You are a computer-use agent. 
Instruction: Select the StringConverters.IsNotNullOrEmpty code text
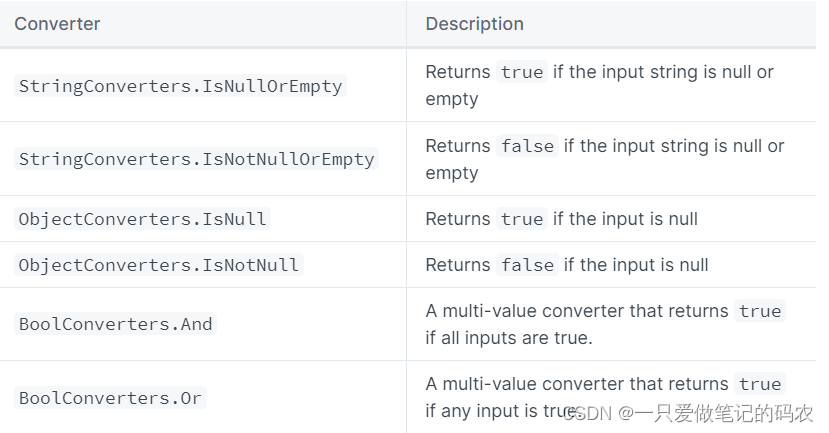pyautogui.click(x=197, y=159)
